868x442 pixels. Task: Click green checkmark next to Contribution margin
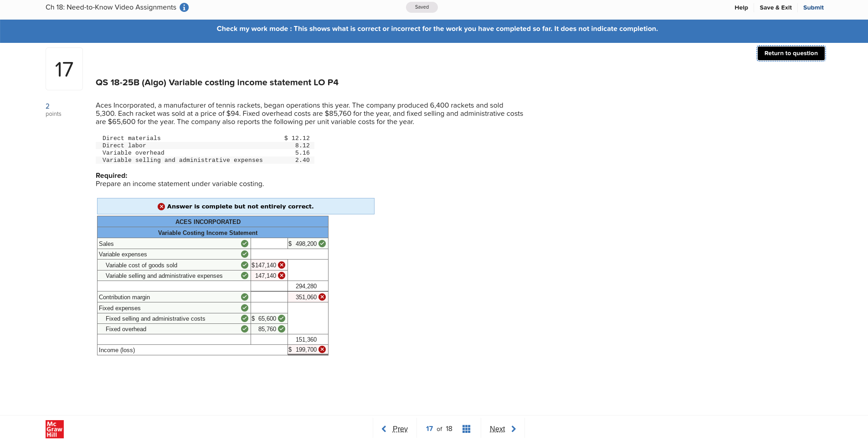coord(245,297)
